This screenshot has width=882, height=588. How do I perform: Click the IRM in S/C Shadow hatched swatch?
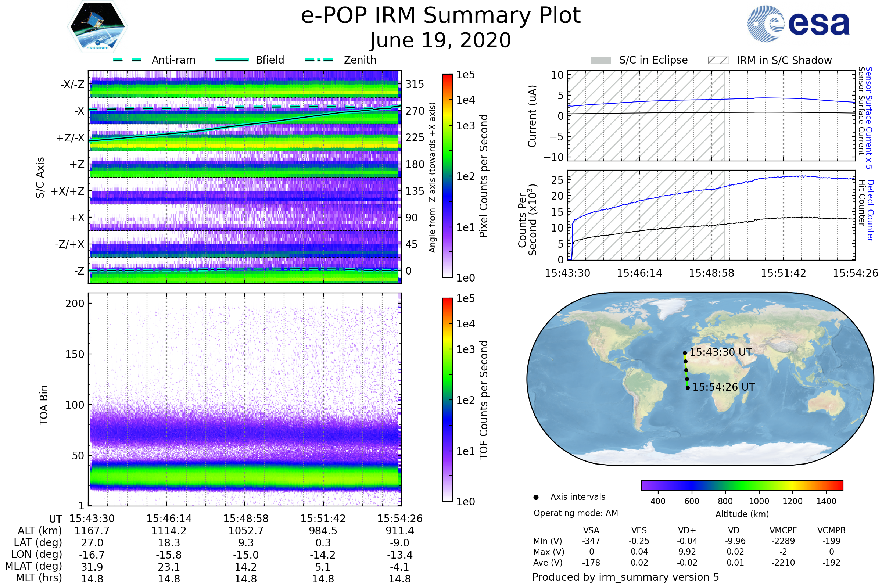point(718,60)
